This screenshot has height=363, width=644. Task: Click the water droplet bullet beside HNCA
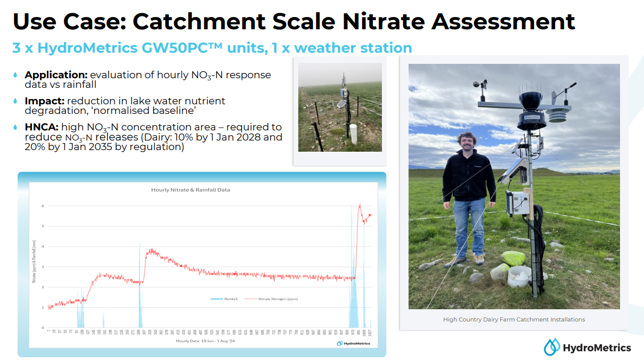[x=15, y=127]
